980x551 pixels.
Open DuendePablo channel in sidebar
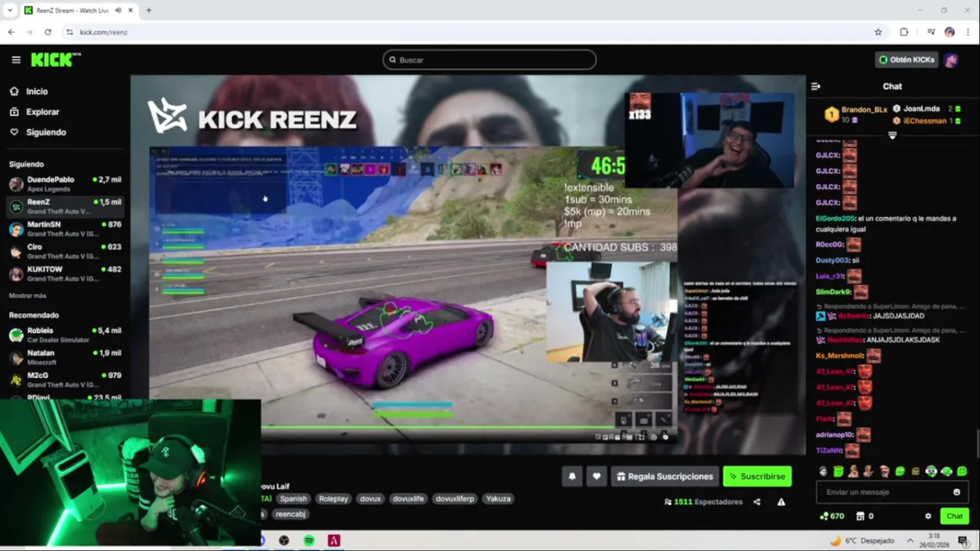(64, 184)
